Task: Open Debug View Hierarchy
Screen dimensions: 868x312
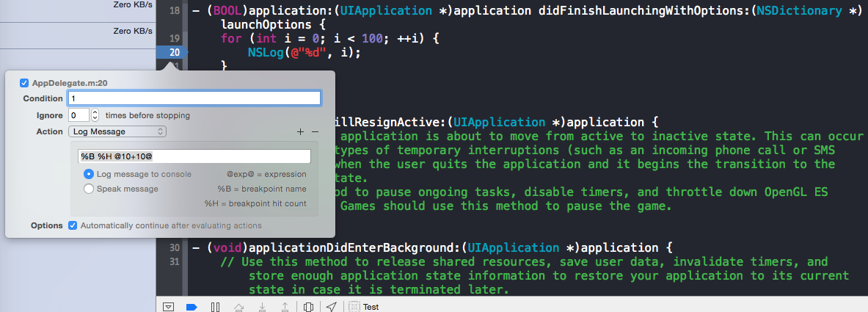Action: click(x=309, y=306)
